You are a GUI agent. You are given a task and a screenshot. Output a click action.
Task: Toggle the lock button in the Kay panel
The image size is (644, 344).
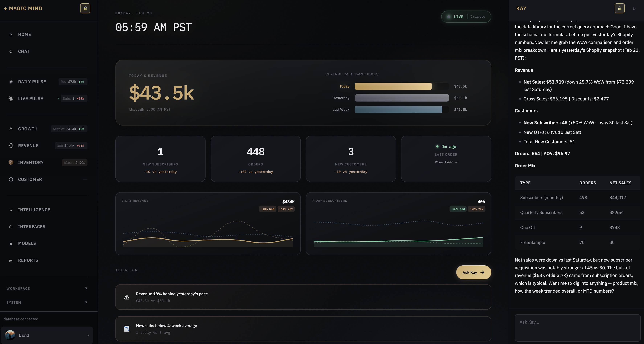620,8
